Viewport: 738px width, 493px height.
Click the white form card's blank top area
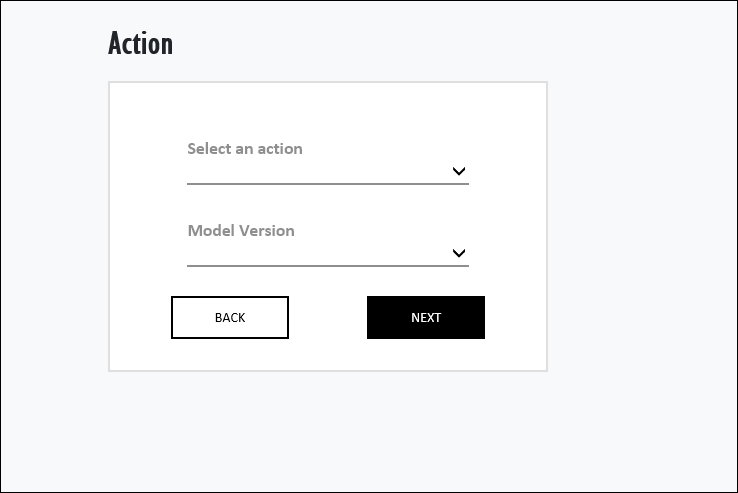click(327, 108)
